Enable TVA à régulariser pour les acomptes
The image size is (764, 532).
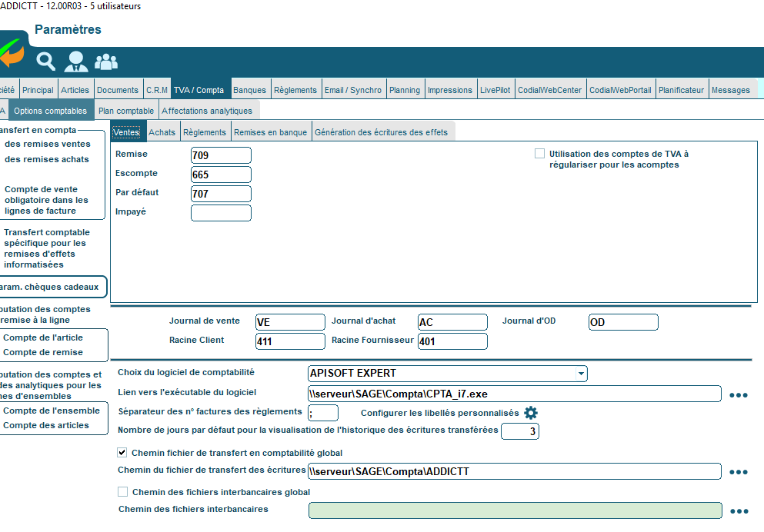(x=540, y=154)
